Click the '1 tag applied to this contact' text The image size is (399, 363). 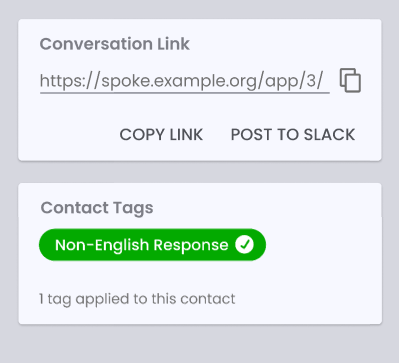(137, 299)
